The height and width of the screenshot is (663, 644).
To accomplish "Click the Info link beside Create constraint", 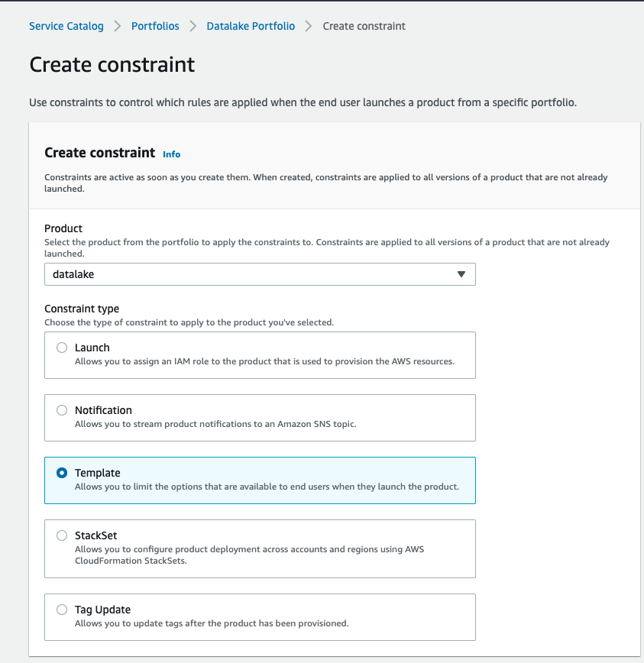I will pos(172,154).
